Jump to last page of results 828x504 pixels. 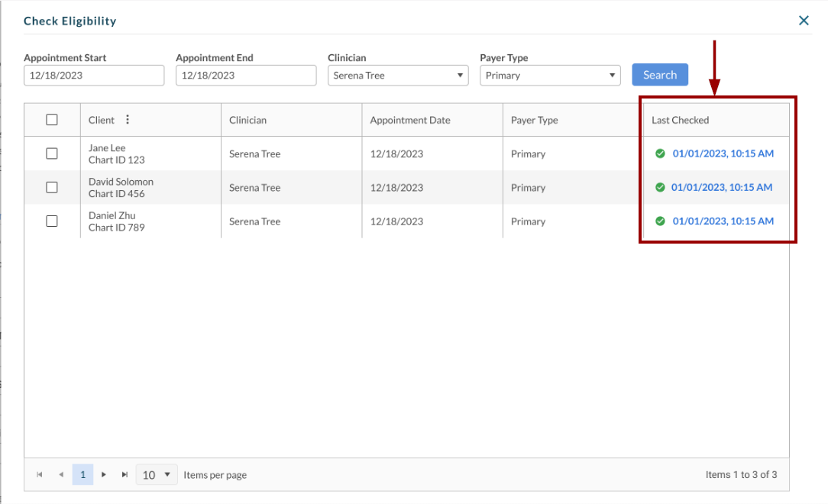(125, 475)
